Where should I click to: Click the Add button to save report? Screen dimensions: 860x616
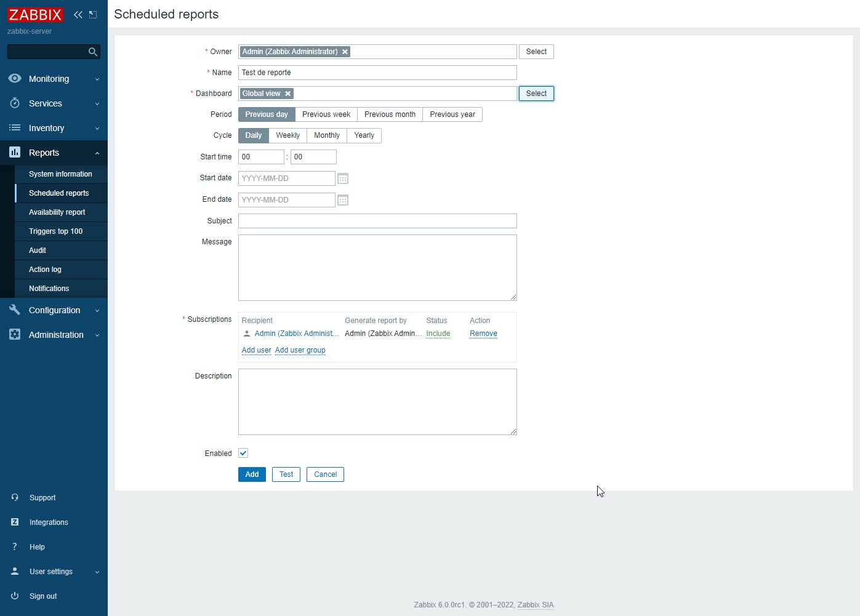252,474
